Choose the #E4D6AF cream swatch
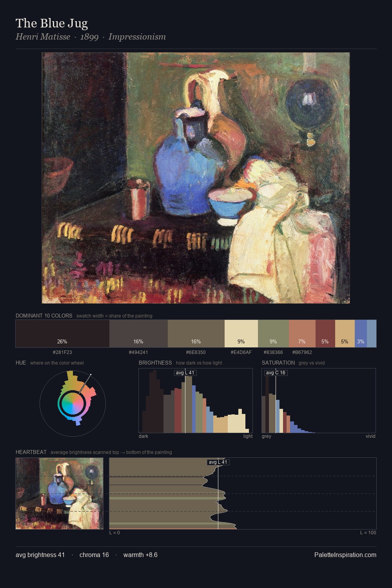This screenshot has height=588, width=392. click(x=241, y=334)
